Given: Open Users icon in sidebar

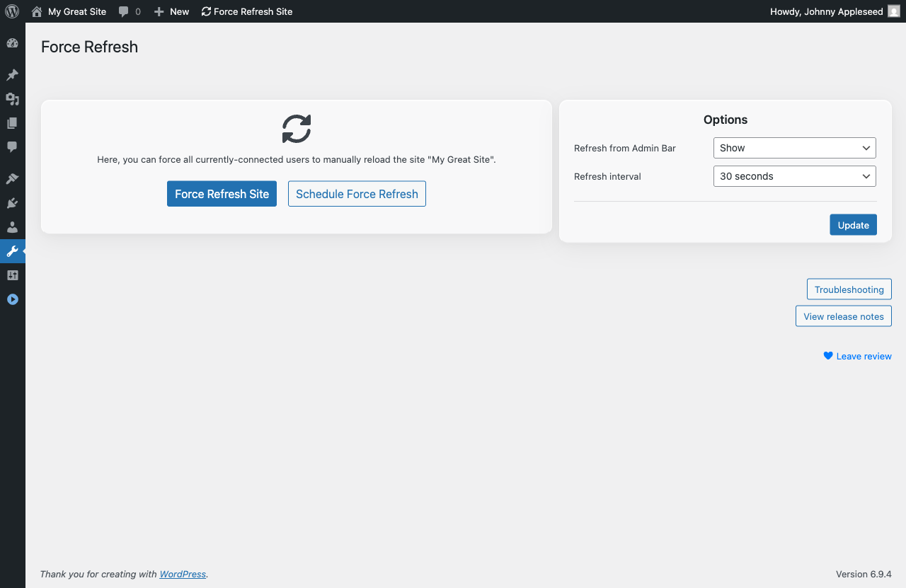Looking at the screenshot, I should point(12,227).
